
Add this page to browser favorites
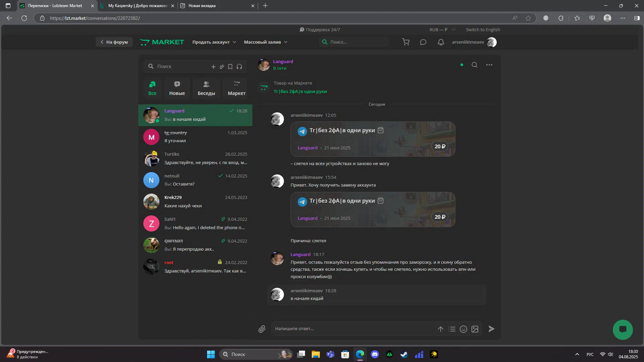pyautogui.click(x=528, y=18)
